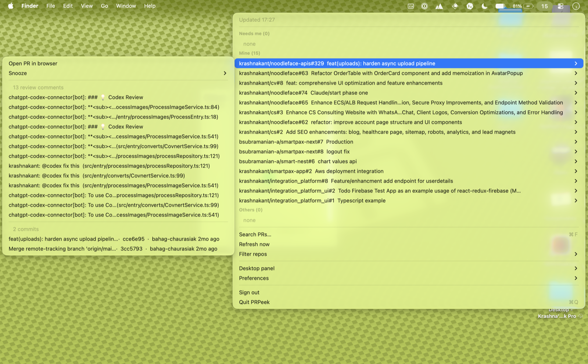Image resolution: width=588 pixels, height=364 pixels.
Task: Expand the Preferences submenu chevron
Action: tap(576, 278)
